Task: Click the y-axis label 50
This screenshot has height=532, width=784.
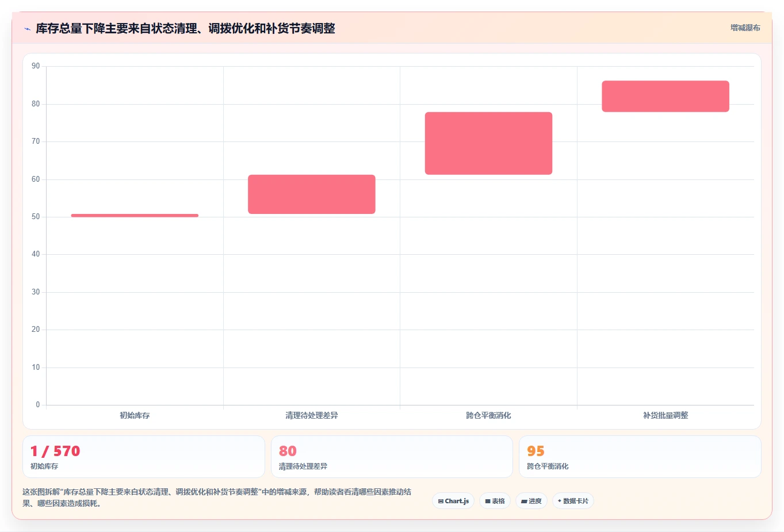Action: coord(36,217)
